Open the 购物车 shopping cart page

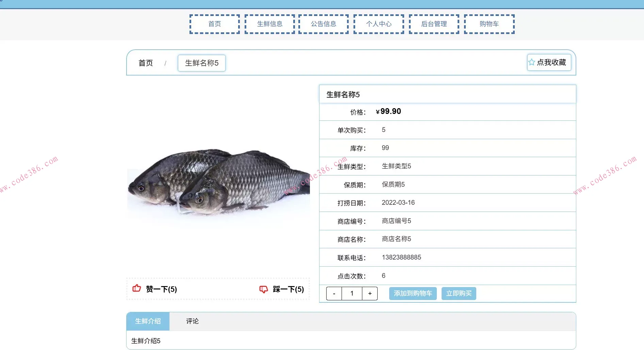click(x=489, y=24)
